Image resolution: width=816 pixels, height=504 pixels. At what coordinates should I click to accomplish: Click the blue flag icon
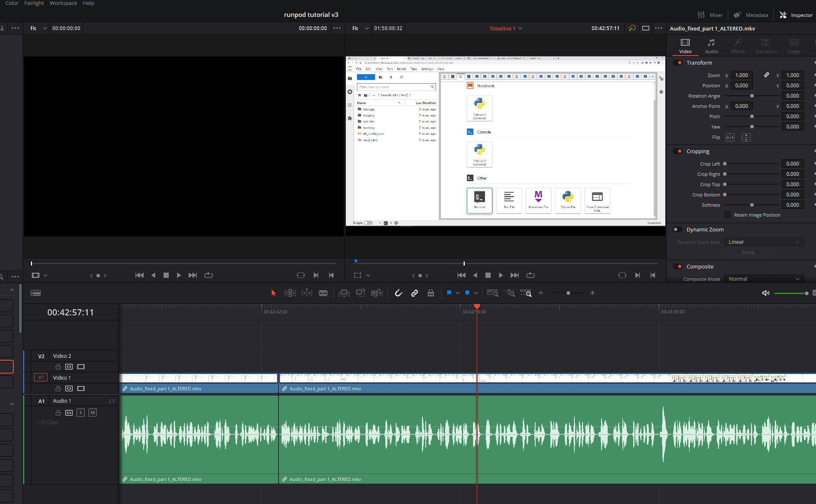[x=449, y=293]
